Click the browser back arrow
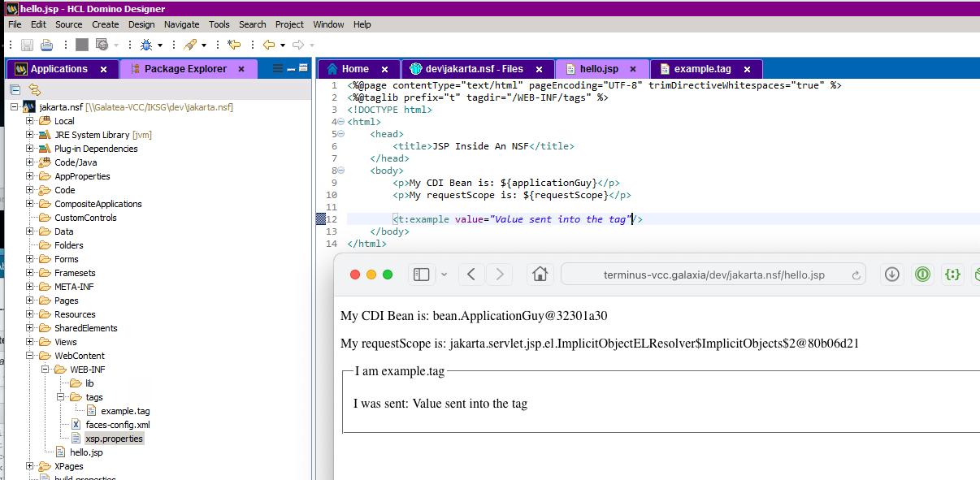Viewport: 980px width, 480px height. 472,275
